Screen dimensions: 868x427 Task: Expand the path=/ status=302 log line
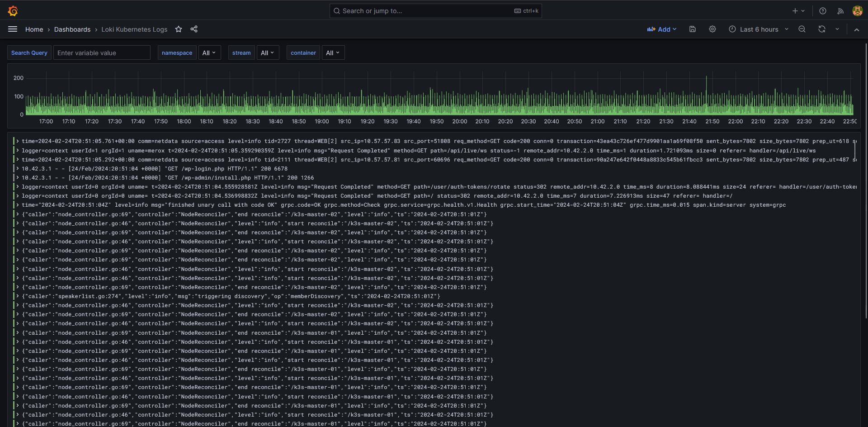click(18, 196)
